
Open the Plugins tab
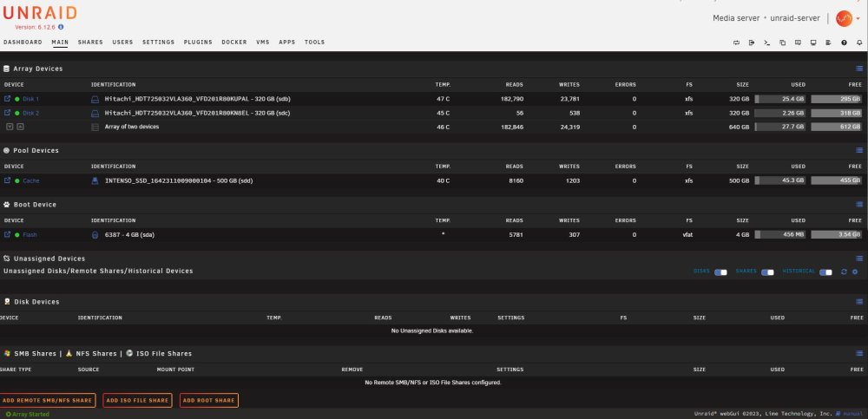pyautogui.click(x=198, y=42)
